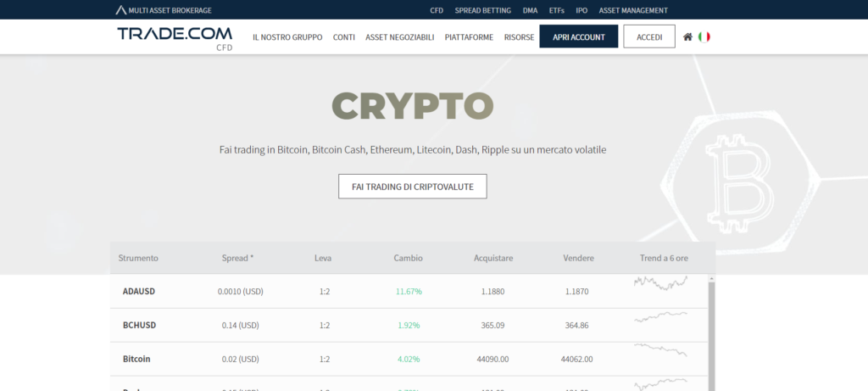Open the Risorse menu
The width and height of the screenshot is (868, 391).
[520, 37]
